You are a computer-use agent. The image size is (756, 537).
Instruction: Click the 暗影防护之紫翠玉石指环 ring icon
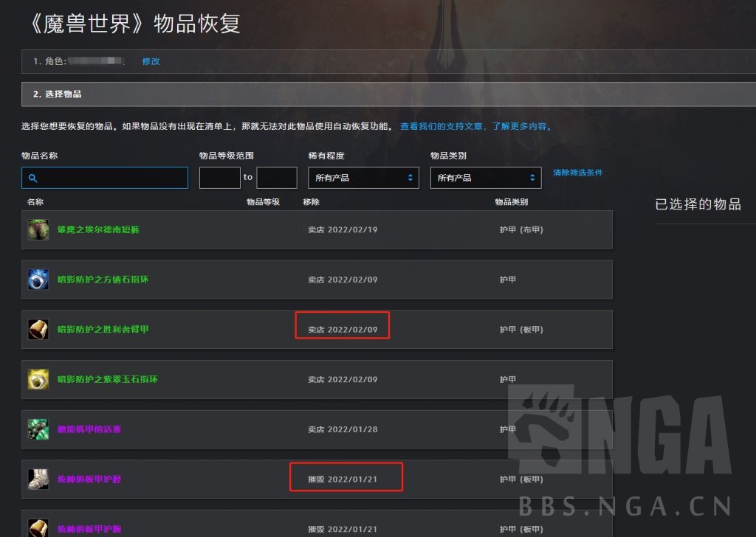click(38, 379)
